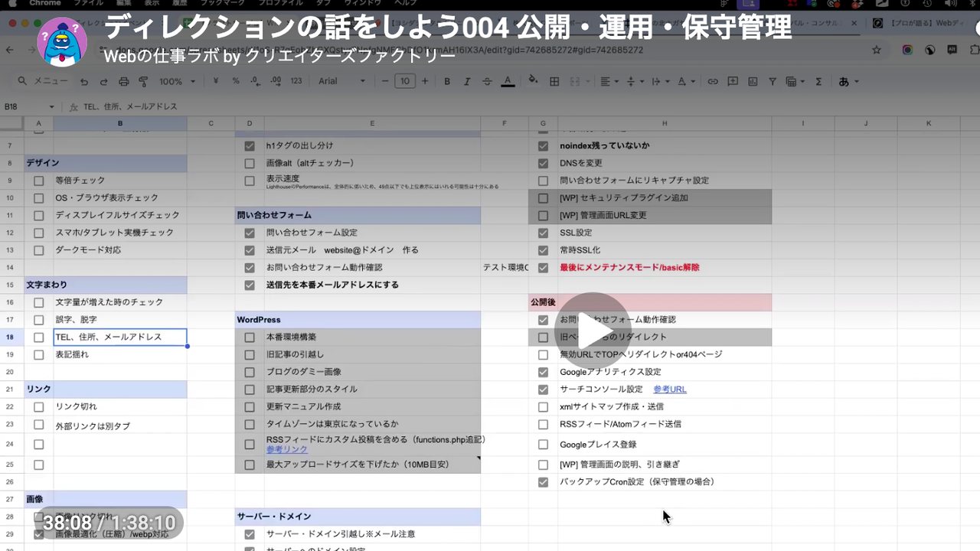Play the video with the center play button
The image size is (980, 551).
(592, 331)
